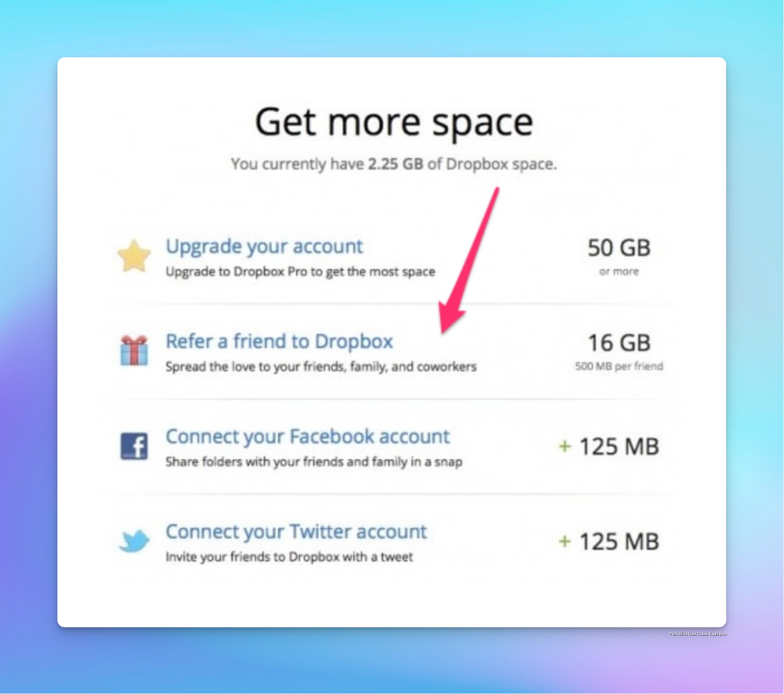Click the 50 GB storage amount

[x=619, y=248]
